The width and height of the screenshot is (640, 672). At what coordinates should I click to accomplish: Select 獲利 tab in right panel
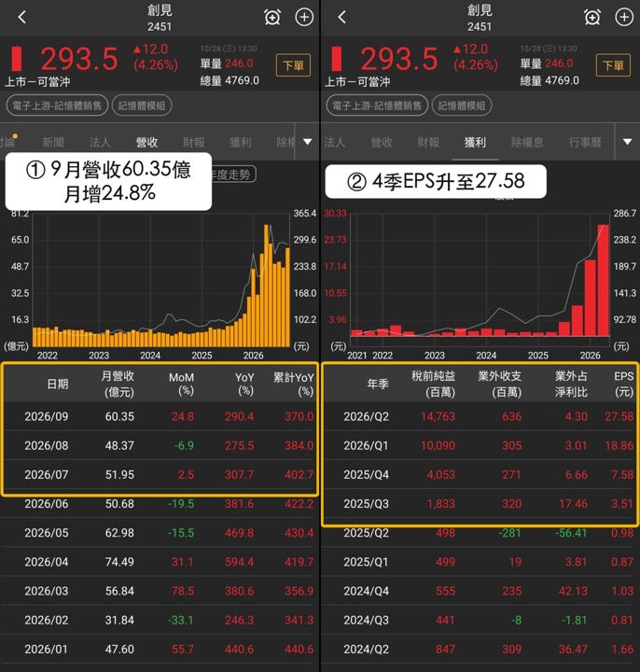[475, 142]
